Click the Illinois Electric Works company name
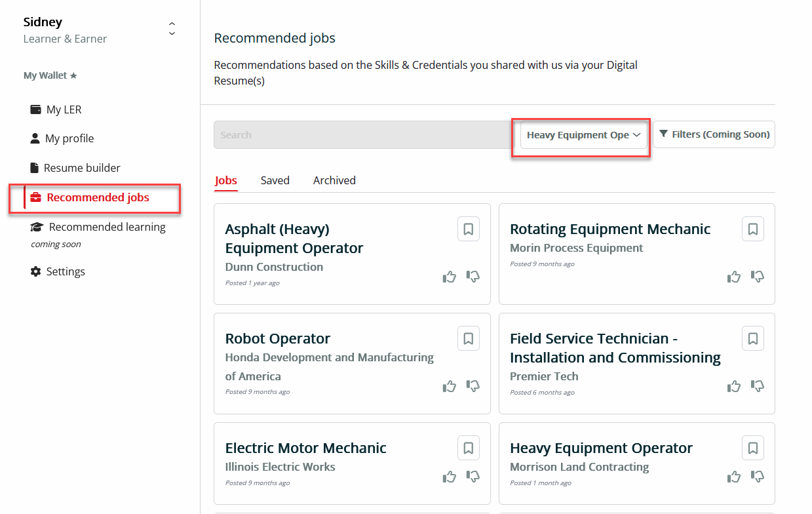The width and height of the screenshot is (812, 514). [280, 467]
